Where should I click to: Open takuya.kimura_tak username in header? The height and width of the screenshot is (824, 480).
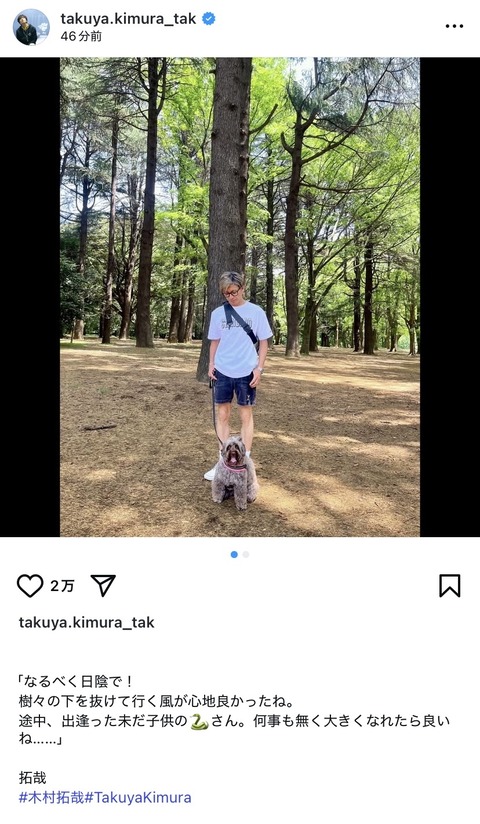click(x=128, y=19)
